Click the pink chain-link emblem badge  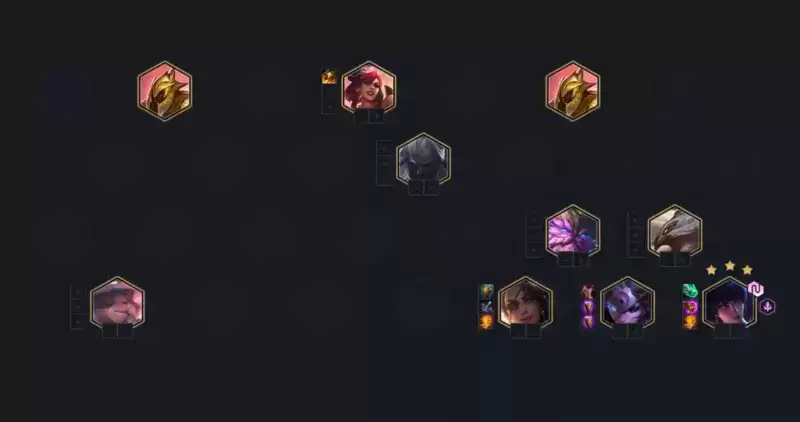pos(756,289)
